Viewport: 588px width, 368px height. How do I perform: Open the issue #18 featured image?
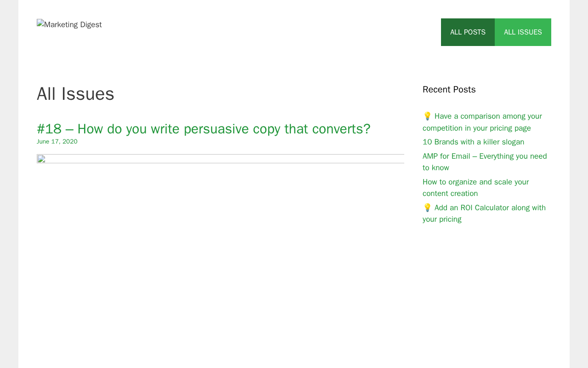pyautogui.click(x=220, y=159)
